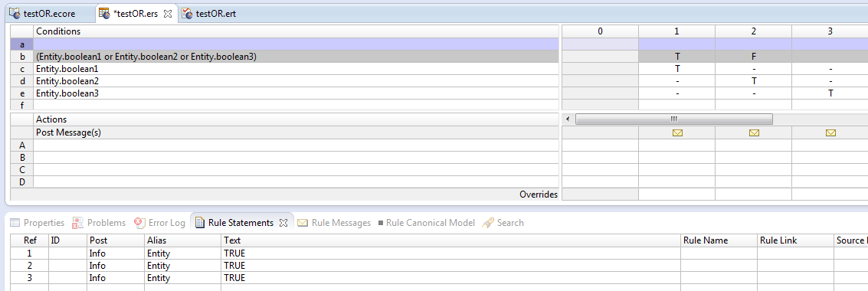
Task: Select rule column 0 header
Action: [x=600, y=31]
